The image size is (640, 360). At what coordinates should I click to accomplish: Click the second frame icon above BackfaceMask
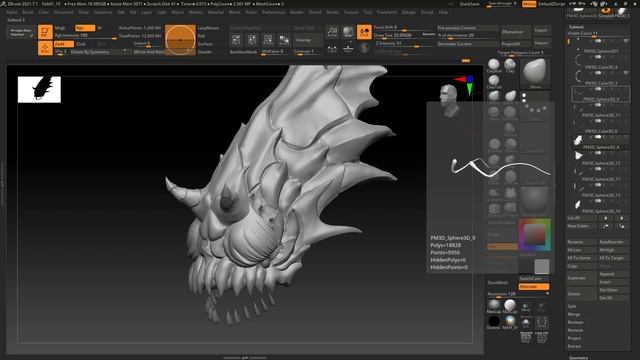pyautogui.click(x=252, y=40)
